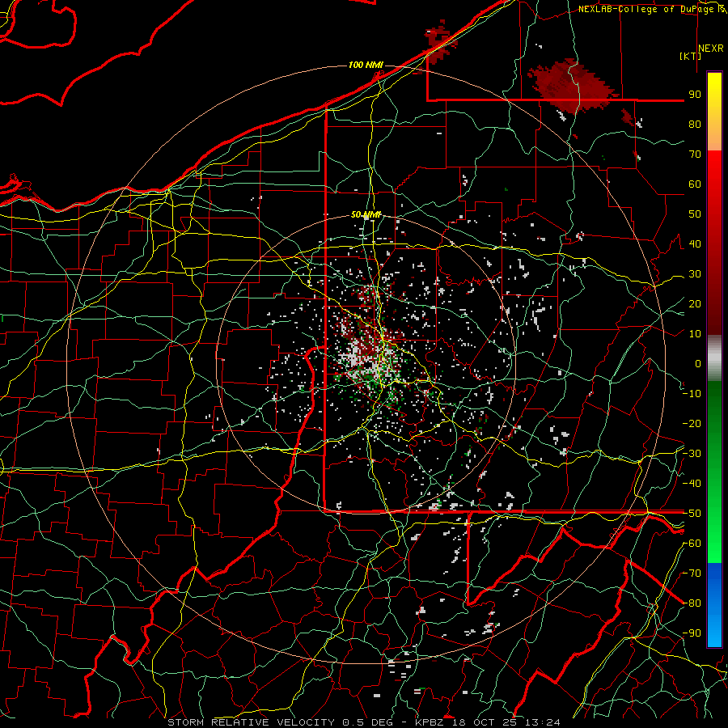
Task: Click the 100 NMI range ring label
Action: (x=366, y=65)
